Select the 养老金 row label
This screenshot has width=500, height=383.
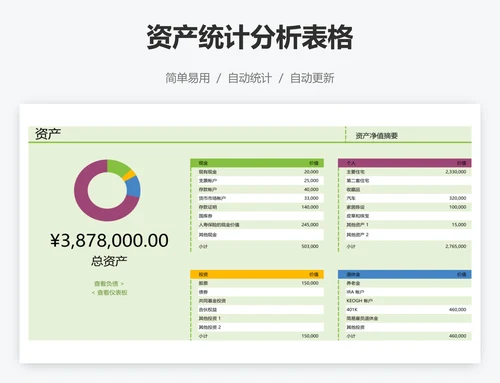click(353, 283)
